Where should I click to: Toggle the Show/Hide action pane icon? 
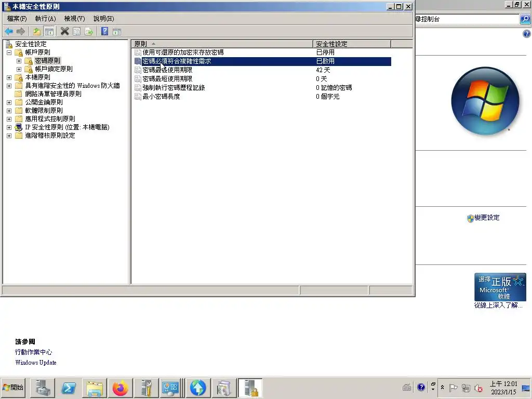117,32
